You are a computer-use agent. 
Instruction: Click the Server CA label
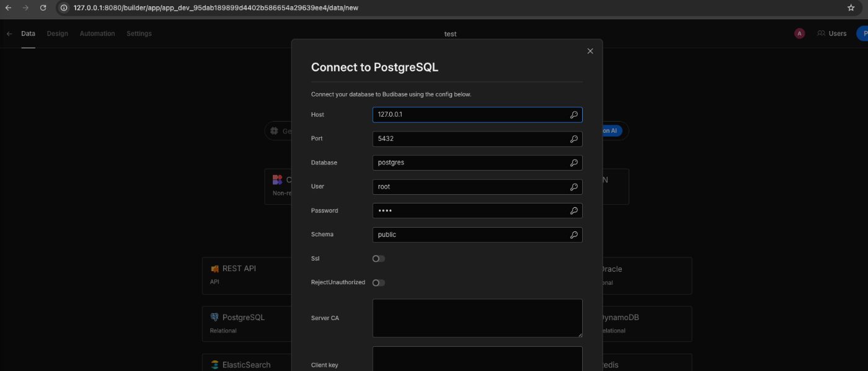325,318
